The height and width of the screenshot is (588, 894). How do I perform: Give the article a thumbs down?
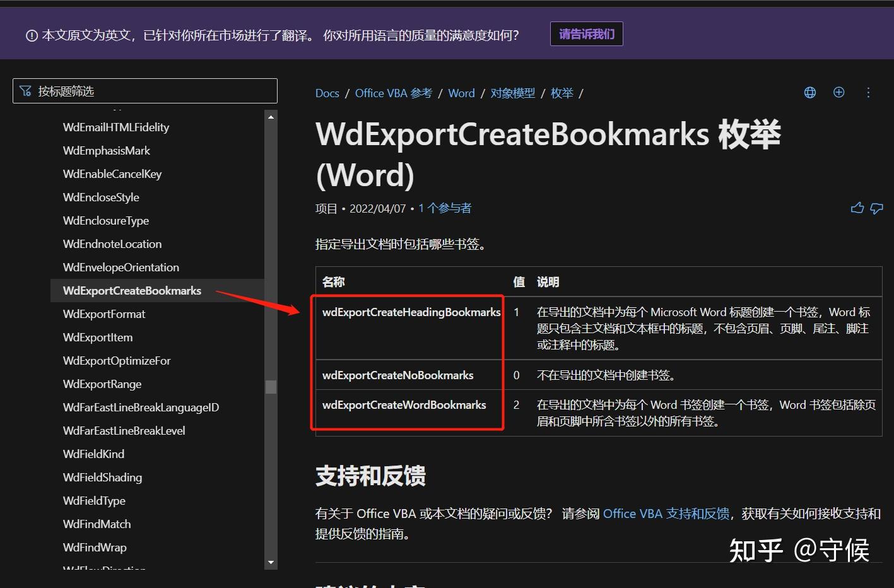tap(876, 208)
